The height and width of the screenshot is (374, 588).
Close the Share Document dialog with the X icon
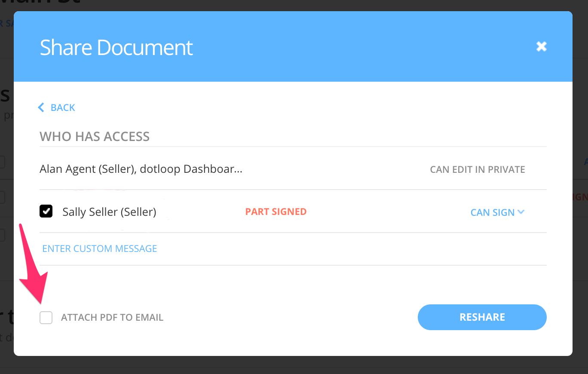[x=541, y=46]
